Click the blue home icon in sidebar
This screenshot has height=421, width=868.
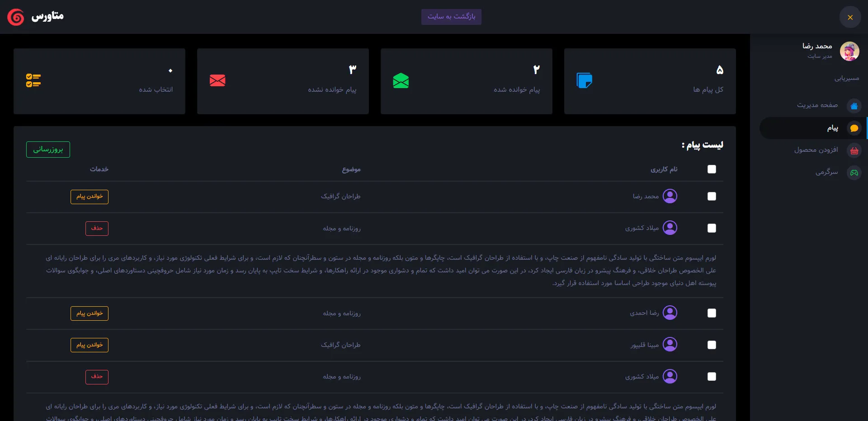point(854,106)
